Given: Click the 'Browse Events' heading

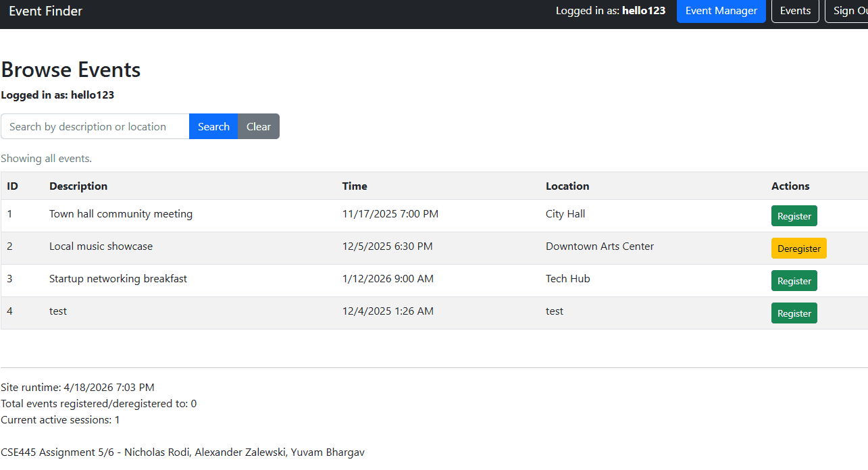Looking at the screenshot, I should point(71,70).
